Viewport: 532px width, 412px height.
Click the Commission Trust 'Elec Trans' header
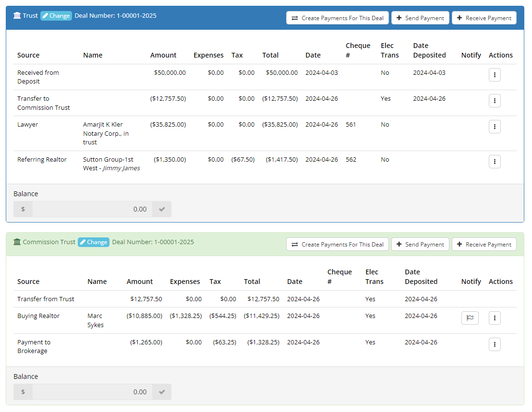tap(374, 276)
